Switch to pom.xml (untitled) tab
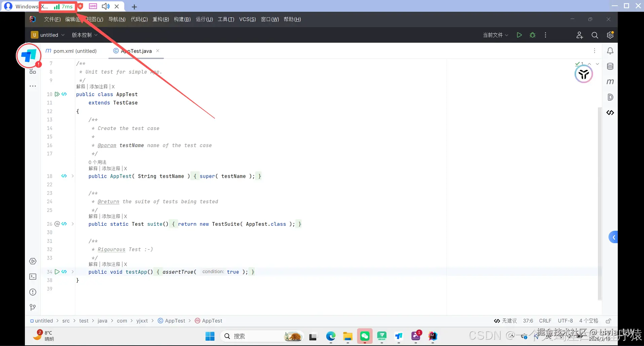This screenshot has height=346, width=644. click(x=71, y=51)
